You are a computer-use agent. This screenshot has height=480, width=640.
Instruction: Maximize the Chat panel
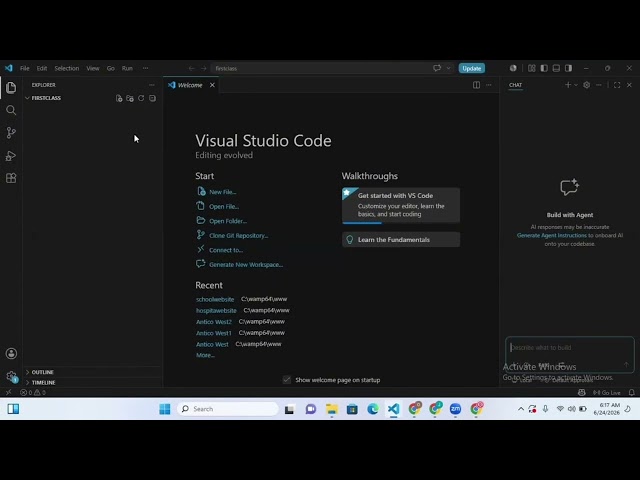(617, 85)
